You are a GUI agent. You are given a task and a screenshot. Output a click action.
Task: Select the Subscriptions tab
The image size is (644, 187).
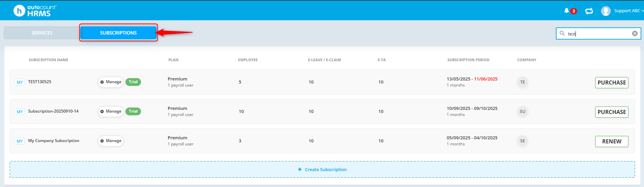[x=118, y=33]
